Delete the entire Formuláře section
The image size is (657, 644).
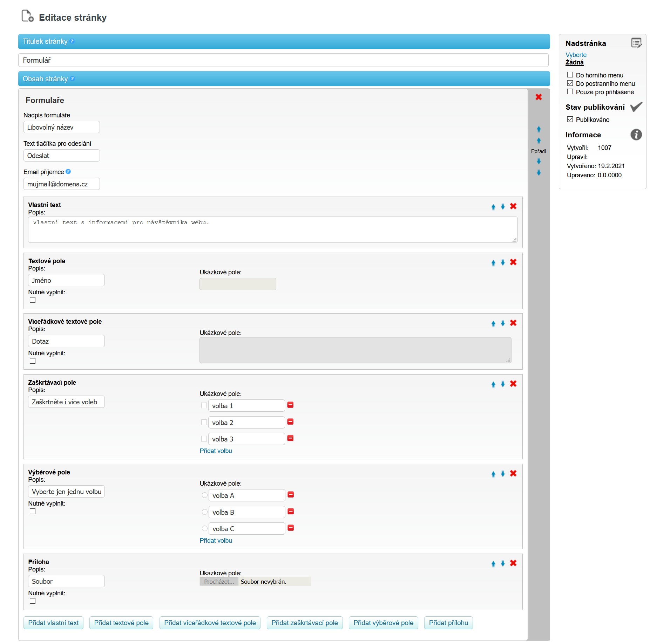(x=539, y=97)
